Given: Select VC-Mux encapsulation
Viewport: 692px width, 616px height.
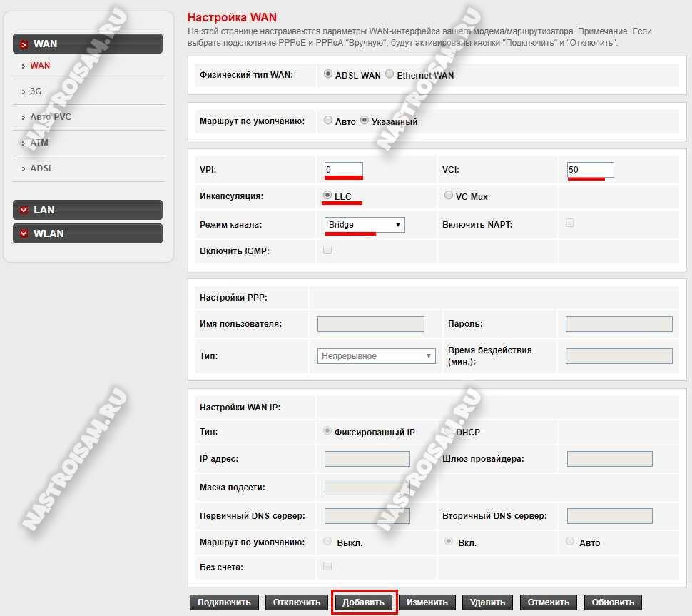Looking at the screenshot, I should pos(448,195).
